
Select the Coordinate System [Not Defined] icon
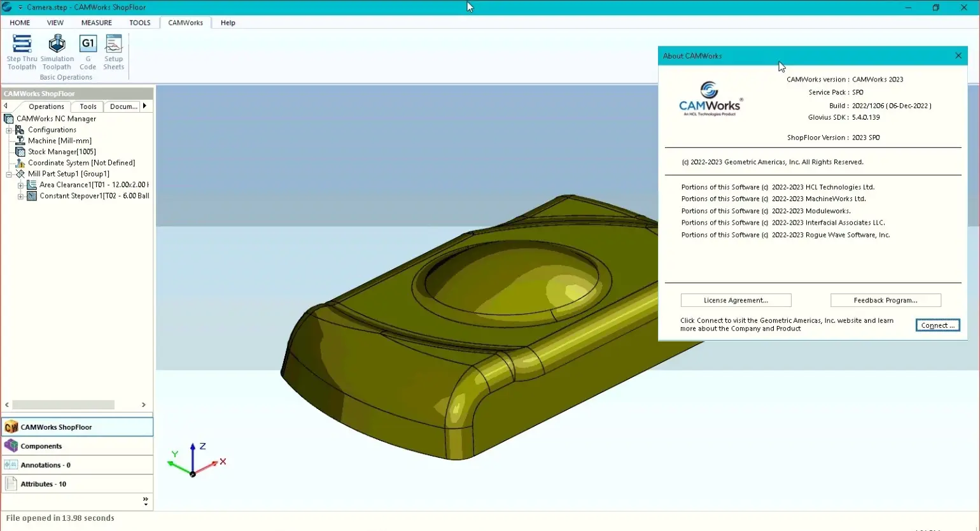click(20, 163)
